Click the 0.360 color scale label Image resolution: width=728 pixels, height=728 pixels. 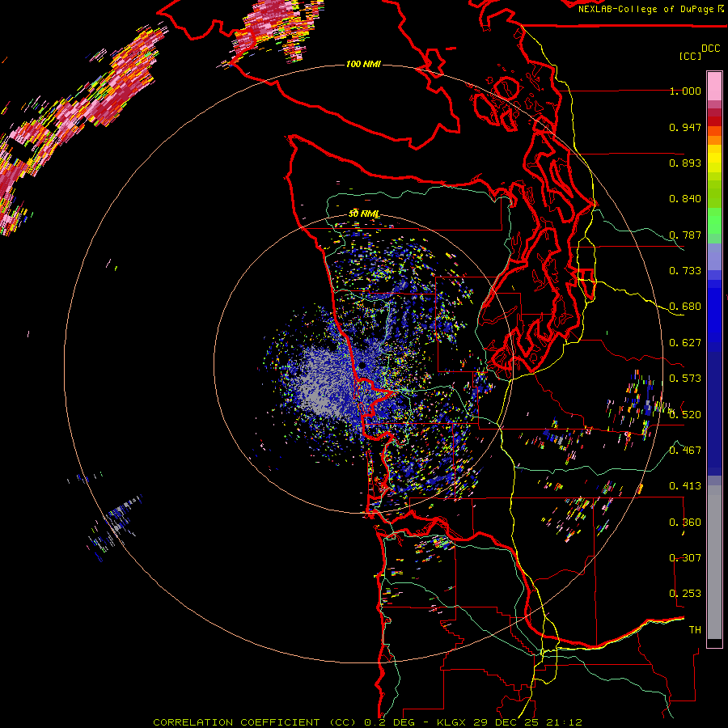(x=685, y=523)
